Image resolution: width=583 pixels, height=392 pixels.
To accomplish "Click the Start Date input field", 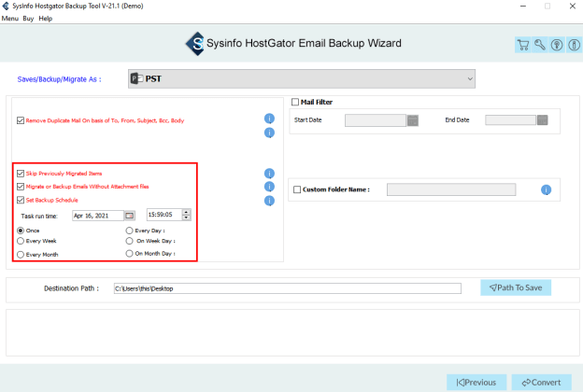I will pos(376,120).
